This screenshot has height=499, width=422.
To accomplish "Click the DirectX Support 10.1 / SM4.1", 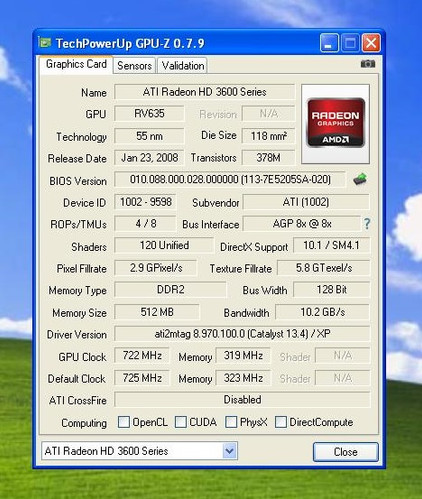I will 331,246.
